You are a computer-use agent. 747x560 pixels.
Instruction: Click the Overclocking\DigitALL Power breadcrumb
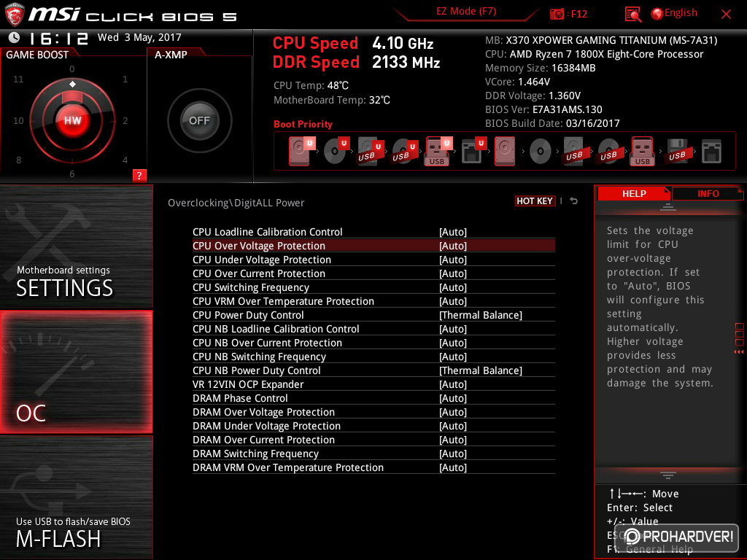click(x=236, y=203)
